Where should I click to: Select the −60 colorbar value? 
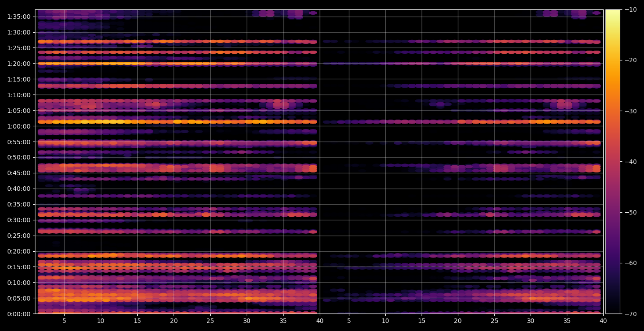[630, 263]
